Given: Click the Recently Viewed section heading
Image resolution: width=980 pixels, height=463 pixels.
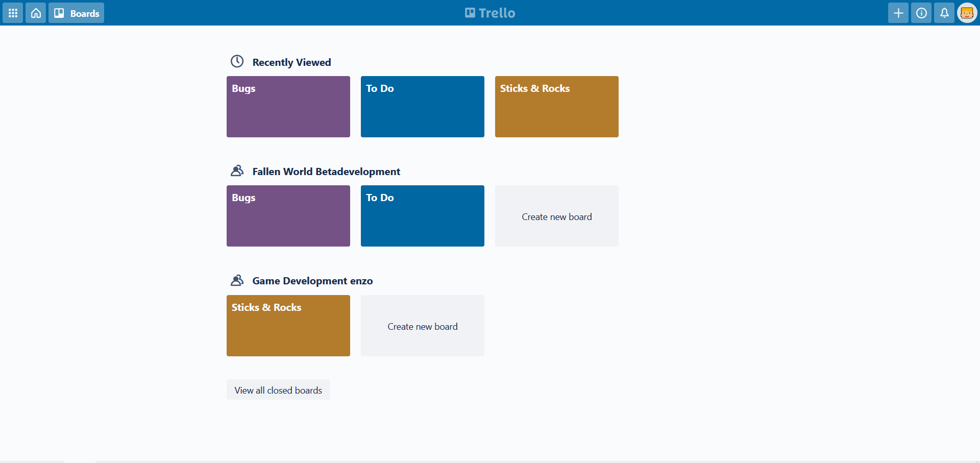Looking at the screenshot, I should point(291,62).
